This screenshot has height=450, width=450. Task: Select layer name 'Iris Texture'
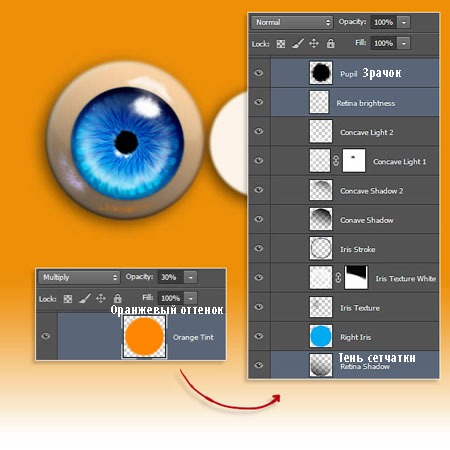pyautogui.click(x=360, y=308)
